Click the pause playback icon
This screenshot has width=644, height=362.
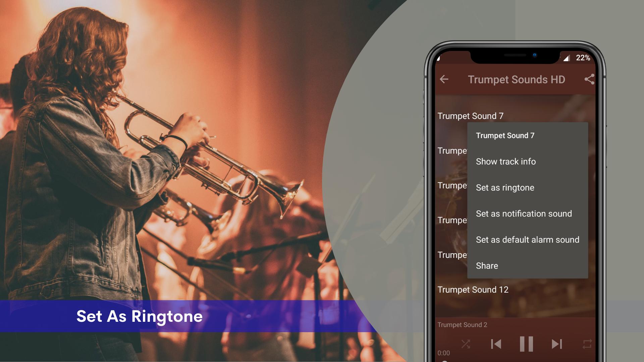point(528,344)
